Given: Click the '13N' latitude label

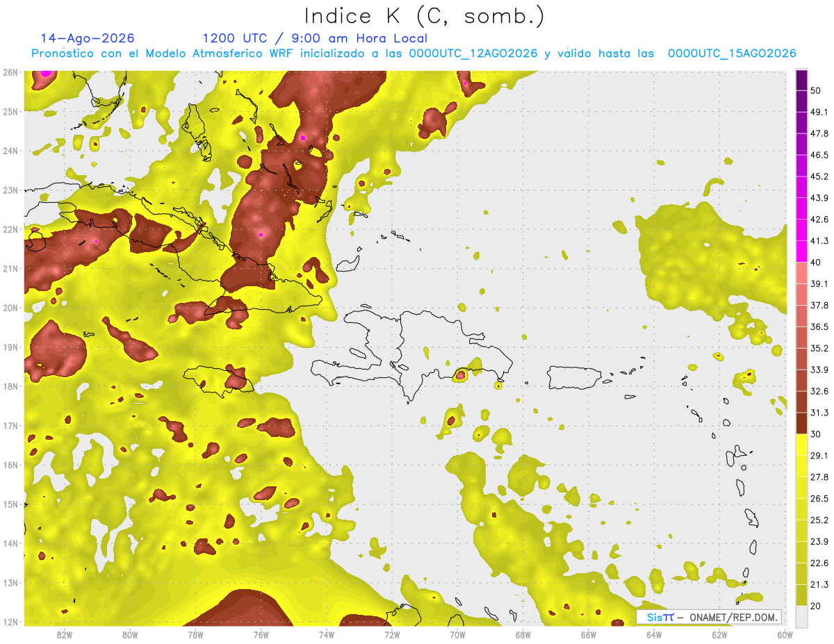Looking at the screenshot, I should tap(10, 582).
